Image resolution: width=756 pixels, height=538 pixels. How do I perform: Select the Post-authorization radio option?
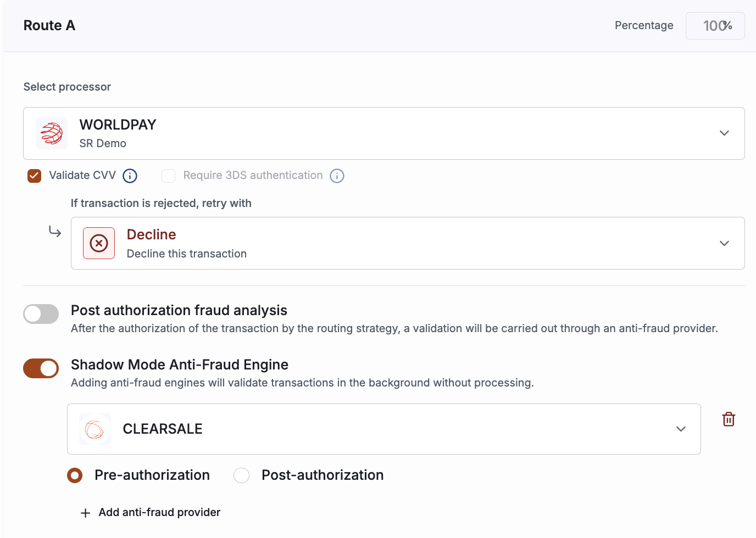pyautogui.click(x=242, y=475)
